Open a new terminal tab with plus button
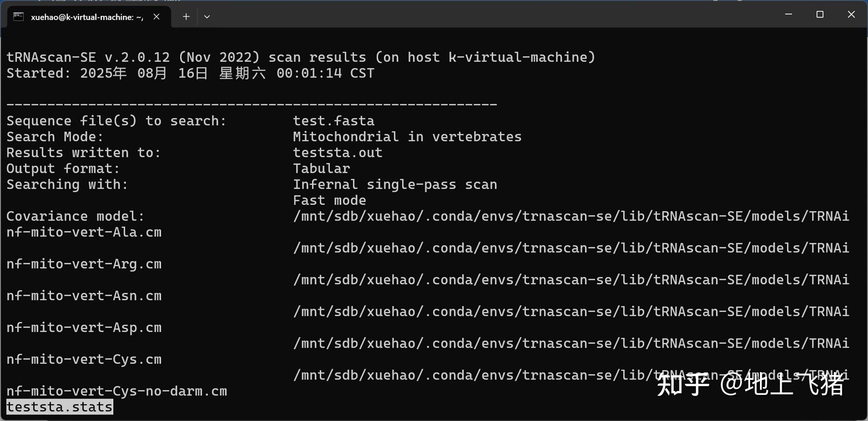Image resolution: width=868 pixels, height=421 pixels. click(186, 16)
